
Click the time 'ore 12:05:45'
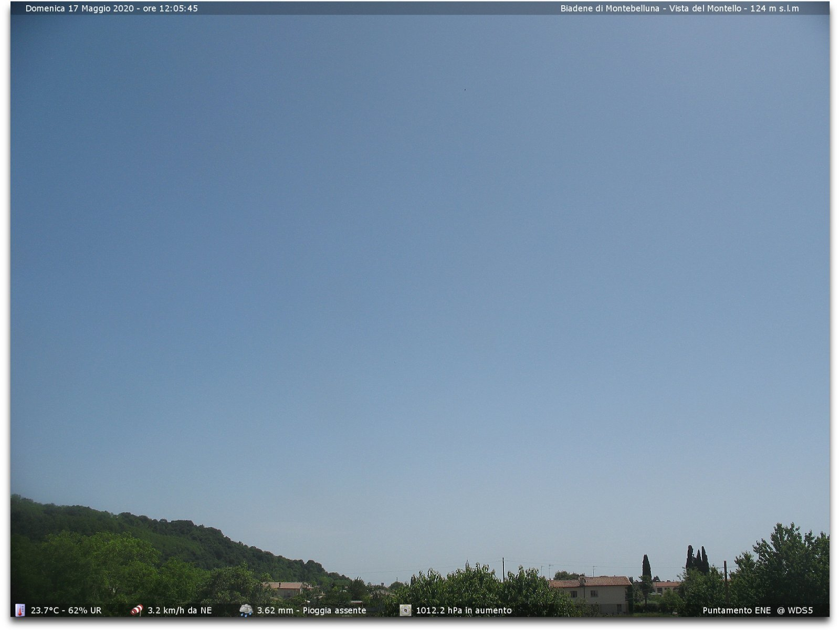click(171, 8)
